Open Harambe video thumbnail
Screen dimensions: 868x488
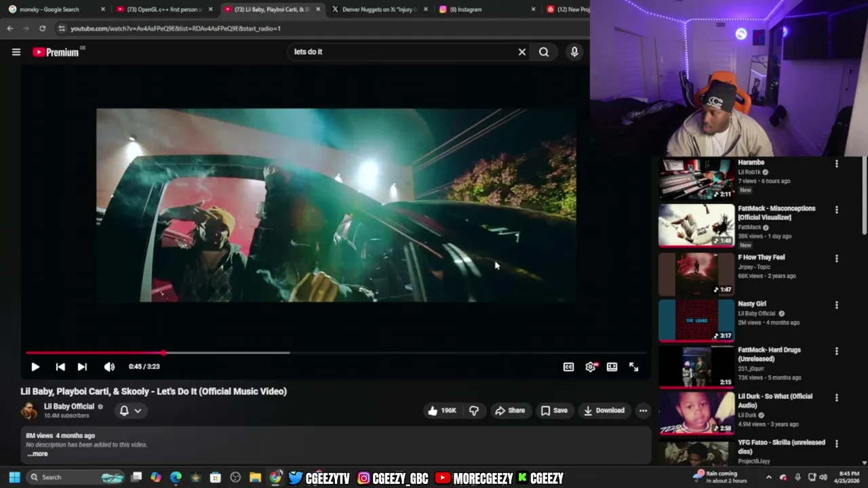(x=696, y=179)
